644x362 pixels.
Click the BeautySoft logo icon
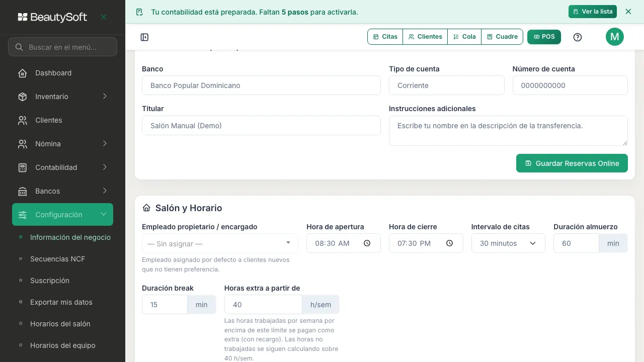pos(23,17)
